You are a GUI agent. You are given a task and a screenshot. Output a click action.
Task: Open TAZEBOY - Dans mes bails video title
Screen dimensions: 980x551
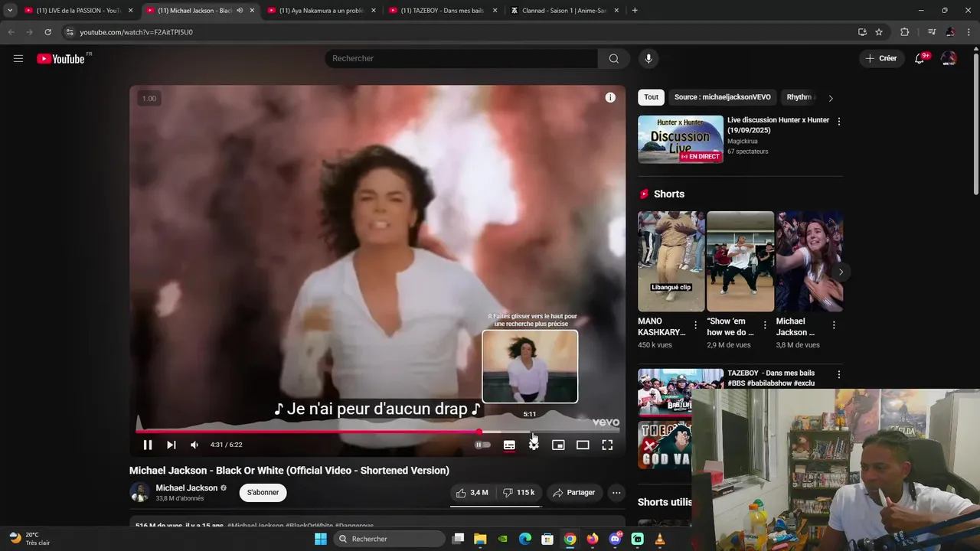pos(771,378)
